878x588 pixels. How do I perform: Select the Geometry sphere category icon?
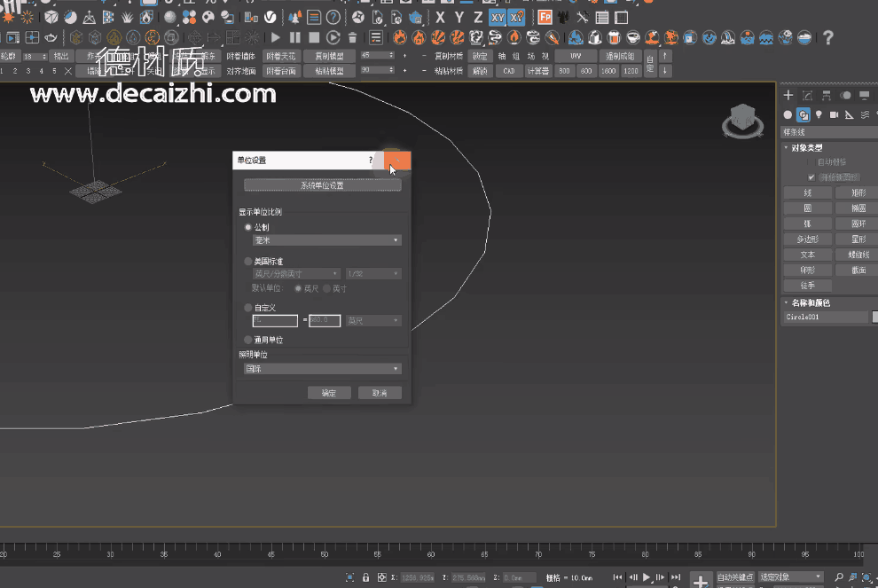(x=788, y=114)
